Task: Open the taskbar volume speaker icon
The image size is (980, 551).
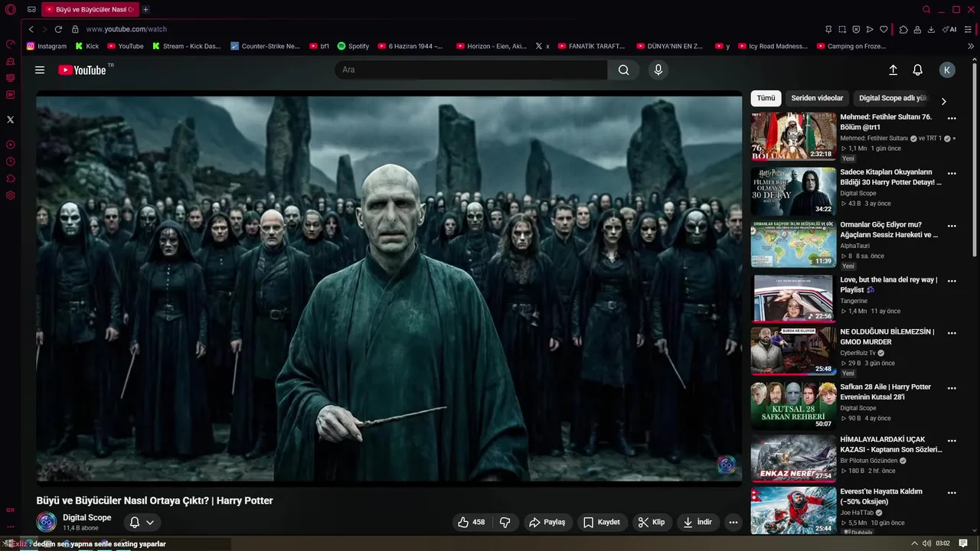Action: coord(926,543)
